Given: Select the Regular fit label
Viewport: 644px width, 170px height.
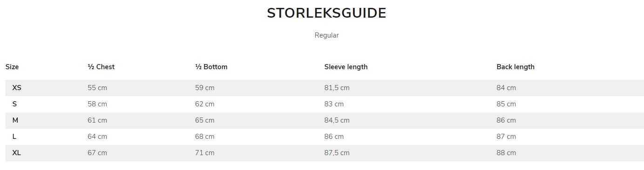Looking at the screenshot, I should click(x=326, y=35).
